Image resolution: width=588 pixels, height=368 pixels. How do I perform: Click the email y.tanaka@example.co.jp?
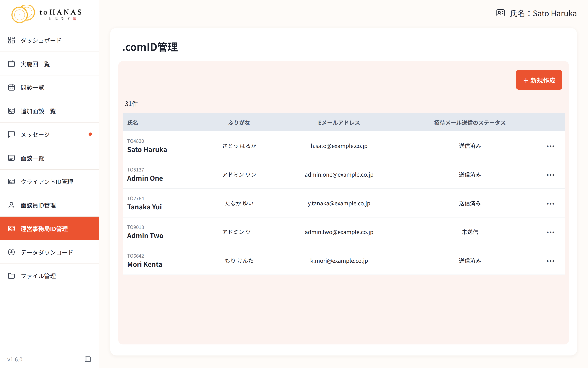[339, 203]
